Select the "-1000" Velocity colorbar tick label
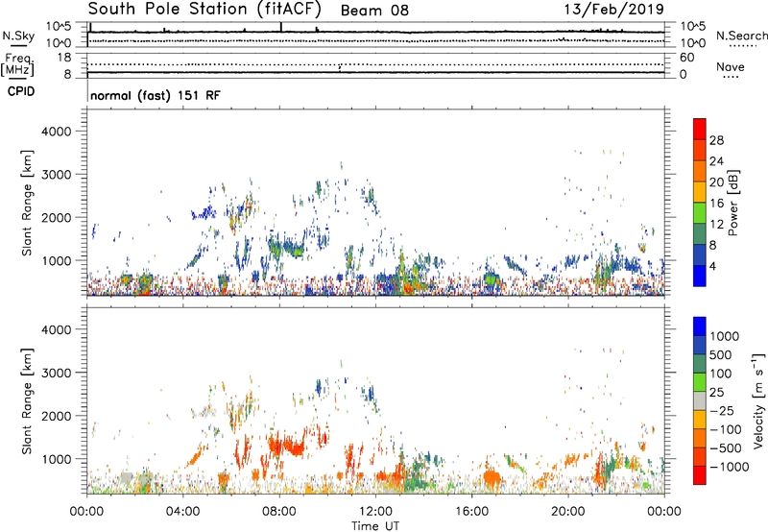This screenshot has height=532, width=768. (730, 467)
